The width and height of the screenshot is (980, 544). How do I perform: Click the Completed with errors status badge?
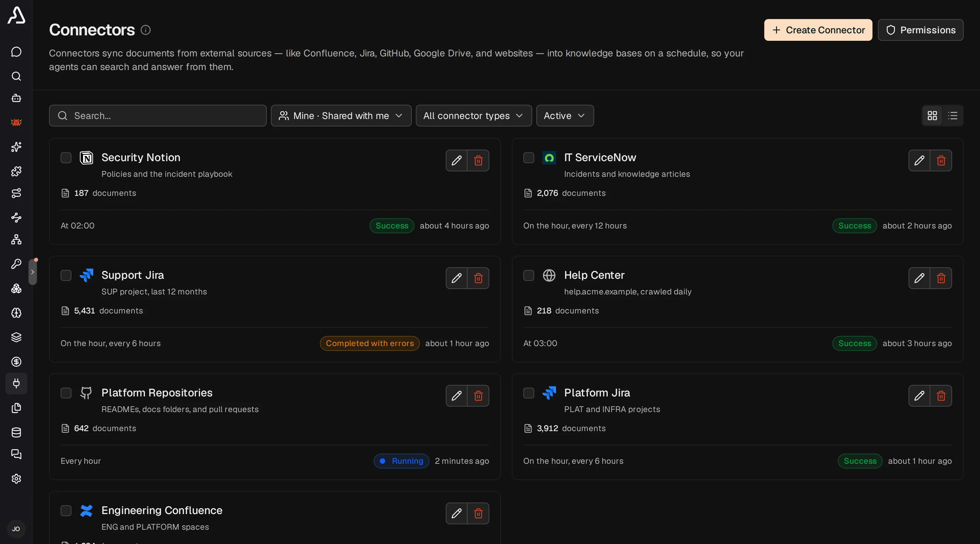click(370, 343)
